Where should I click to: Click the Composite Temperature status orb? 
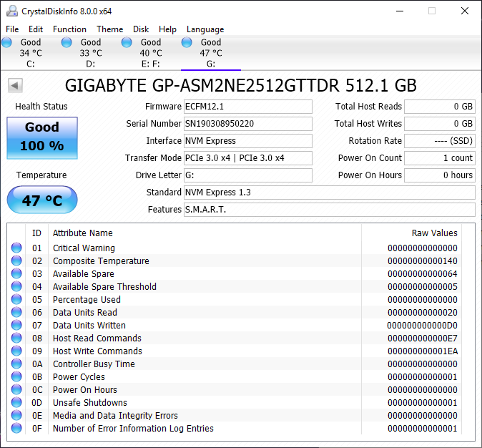pos(16,260)
